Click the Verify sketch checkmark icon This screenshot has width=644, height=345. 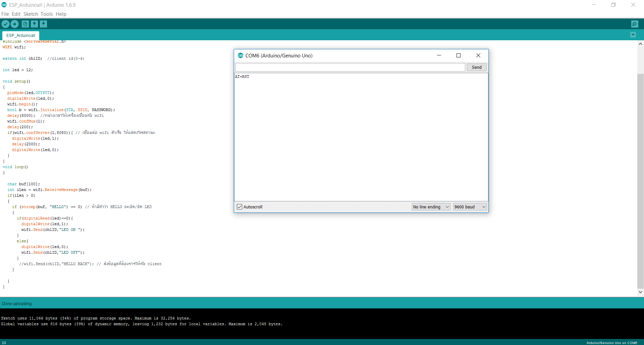point(5,24)
